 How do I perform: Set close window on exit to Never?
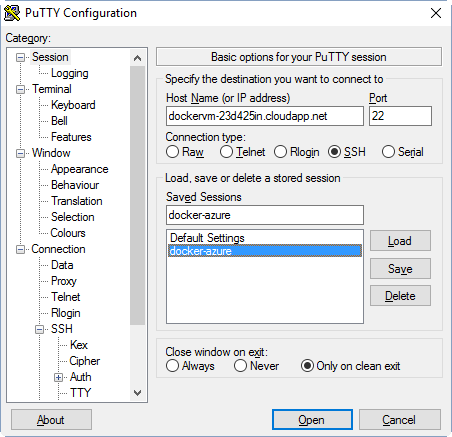(x=240, y=366)
